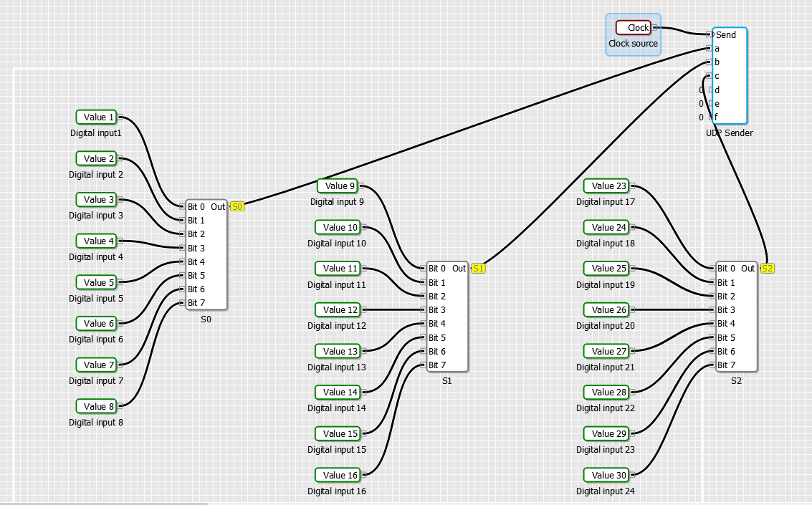Image resolution: width=812 pixels, height=505 pixels.
Task: Click the yellow S2 output tag
Action: click(x=768, y=268)
